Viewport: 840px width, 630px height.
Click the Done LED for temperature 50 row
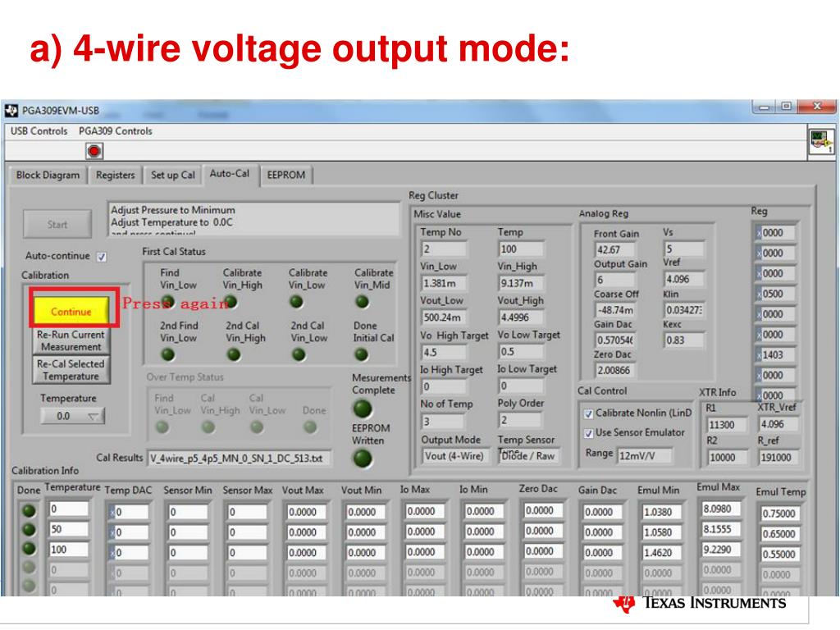click(29, 529)
